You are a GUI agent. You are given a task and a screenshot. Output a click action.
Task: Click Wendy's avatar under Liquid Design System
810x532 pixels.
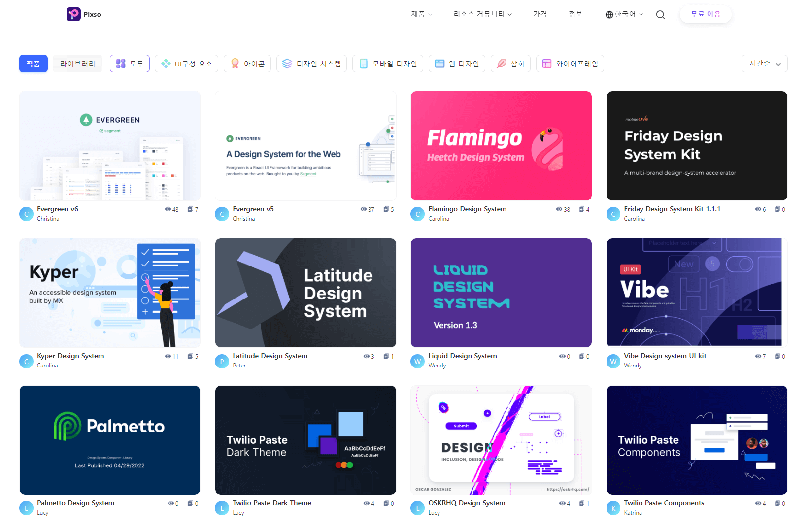click(x=417, y=361)
